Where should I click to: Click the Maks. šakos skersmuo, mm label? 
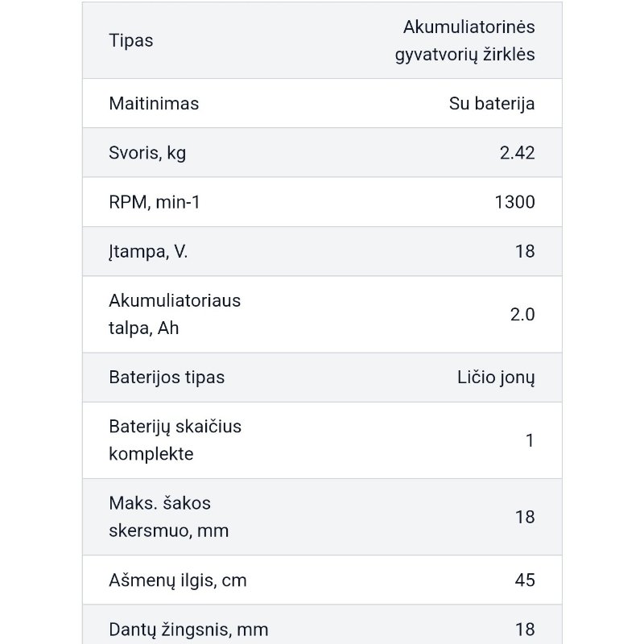point(168,517)
